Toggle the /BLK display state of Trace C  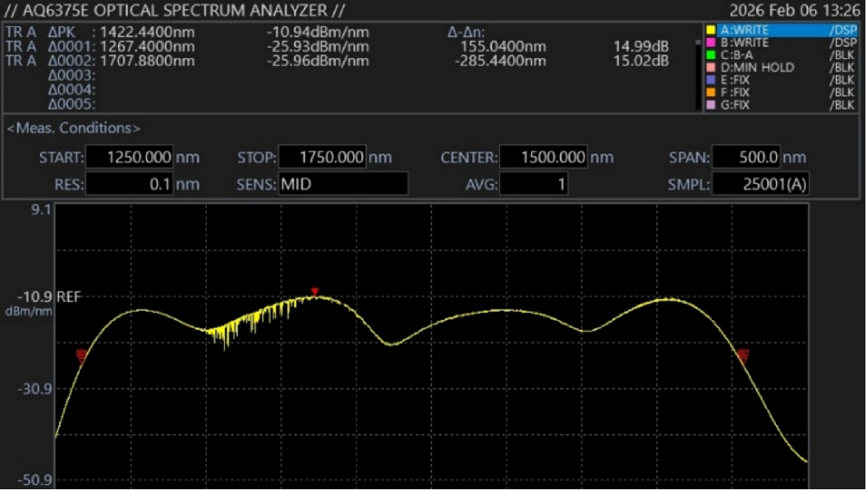(x=842, y=55)
